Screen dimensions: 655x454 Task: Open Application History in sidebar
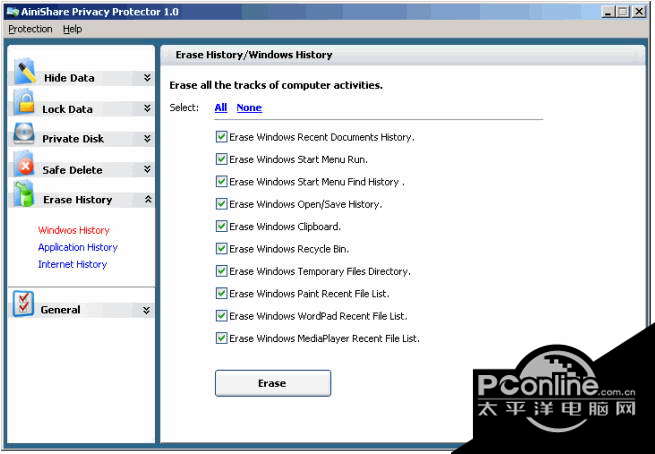pyautogui.click(x=78, y=247)
